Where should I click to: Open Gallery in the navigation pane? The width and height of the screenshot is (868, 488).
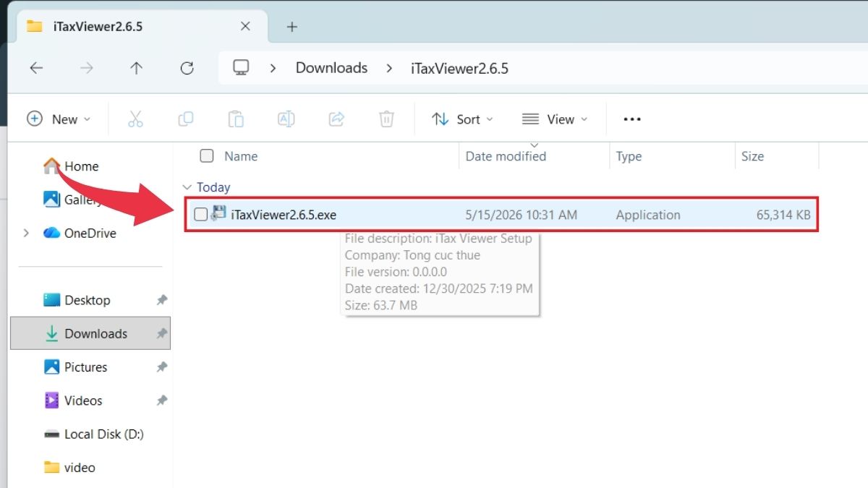point(72,200)
